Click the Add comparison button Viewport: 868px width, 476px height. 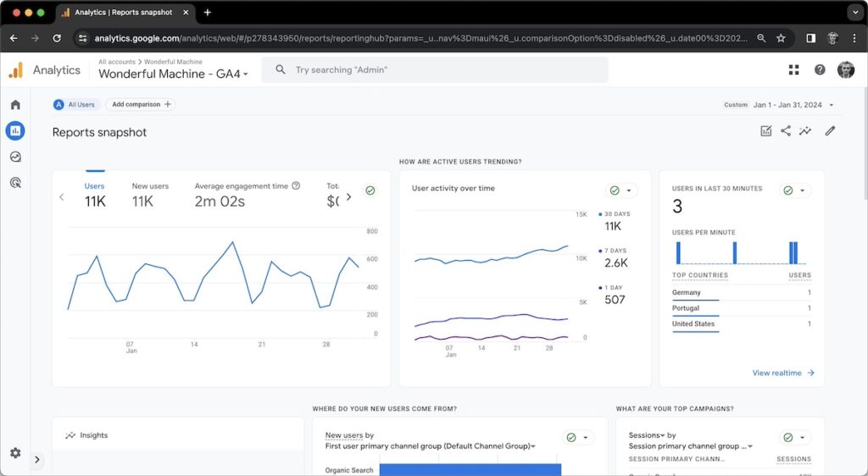pyautogui.click(x=140, y=104)
